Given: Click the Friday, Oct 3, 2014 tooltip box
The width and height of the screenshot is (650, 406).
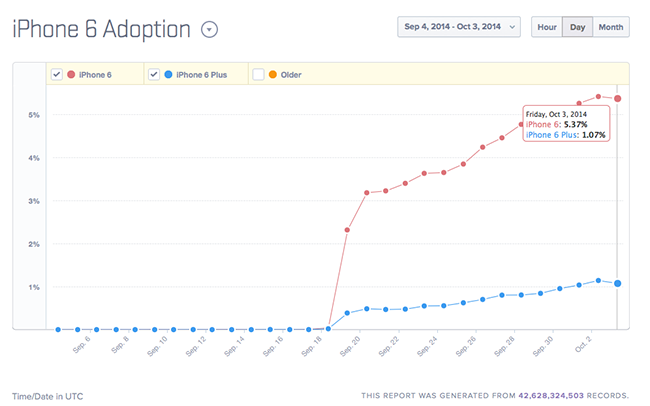Looking at the screenshot, I should (x=567, y=124).
